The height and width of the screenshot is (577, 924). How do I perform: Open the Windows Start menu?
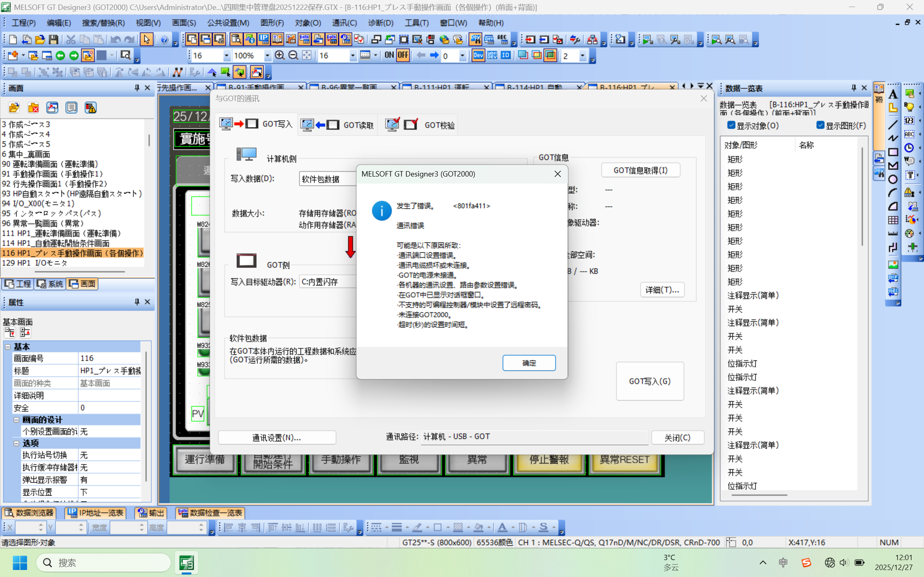[20, 563]
